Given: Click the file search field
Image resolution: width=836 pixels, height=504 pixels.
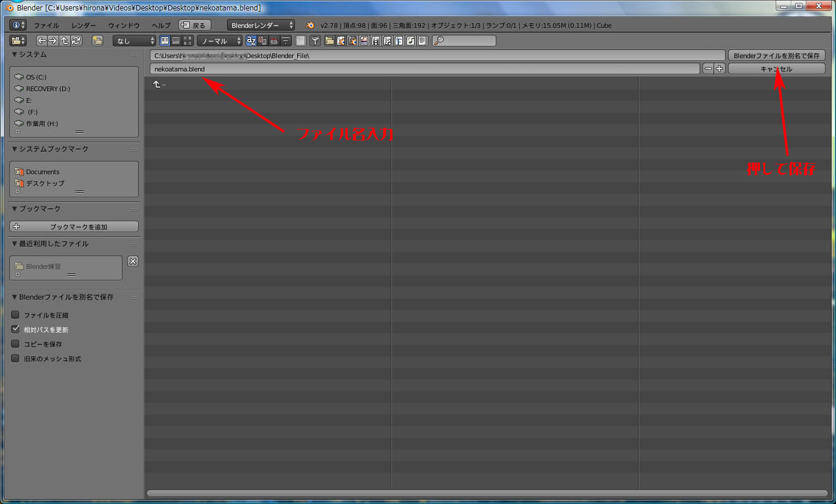Looking at the screenshot, I should (x=464, y=41).
